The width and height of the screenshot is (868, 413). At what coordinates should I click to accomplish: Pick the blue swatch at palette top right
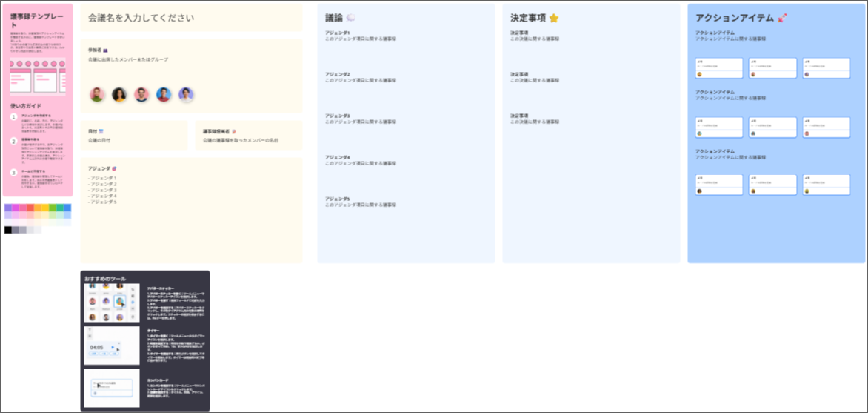pyautogui.click(x=67, y=208)
